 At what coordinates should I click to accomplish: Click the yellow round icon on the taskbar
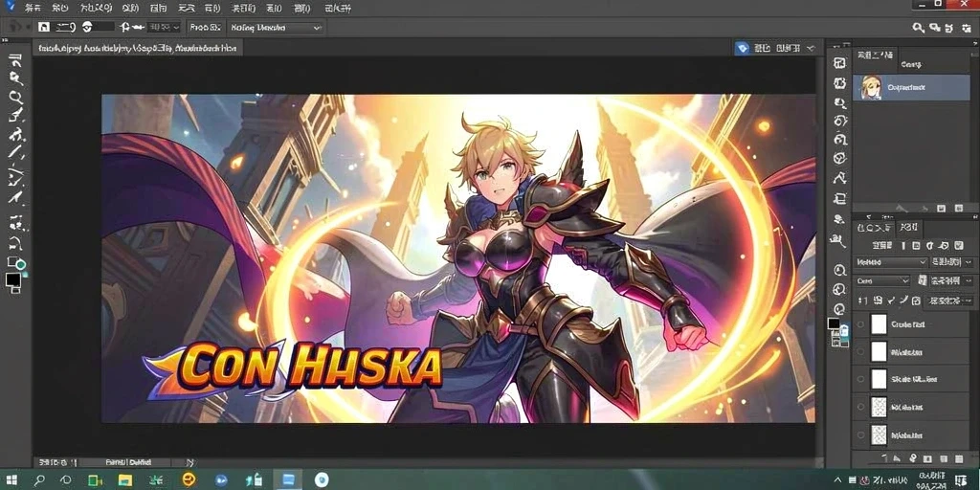point(187,480)
